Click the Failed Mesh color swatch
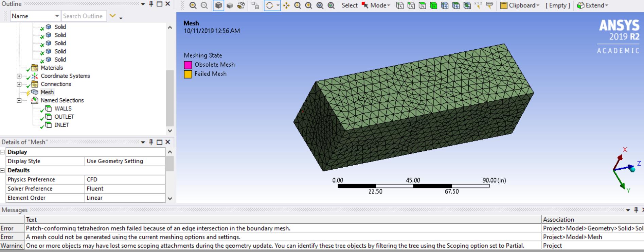The image size is (644, 252). (188, 74)
